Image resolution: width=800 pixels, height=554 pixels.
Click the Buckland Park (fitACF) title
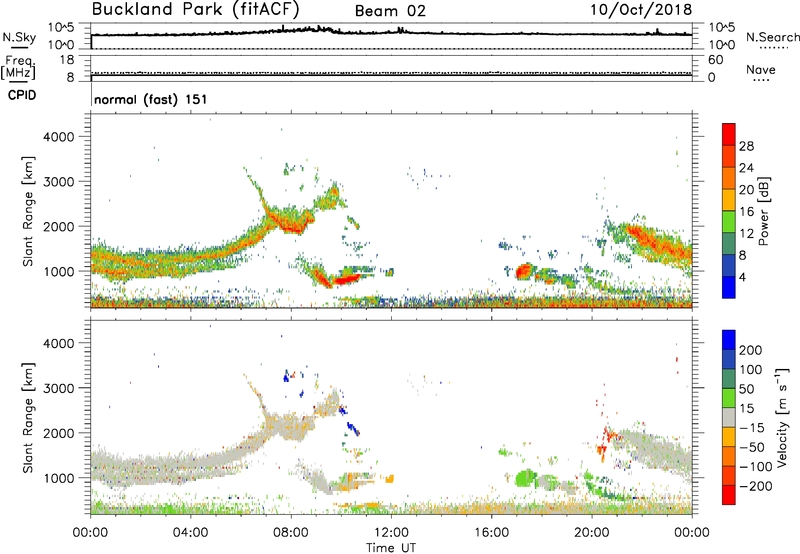(196, 10)
